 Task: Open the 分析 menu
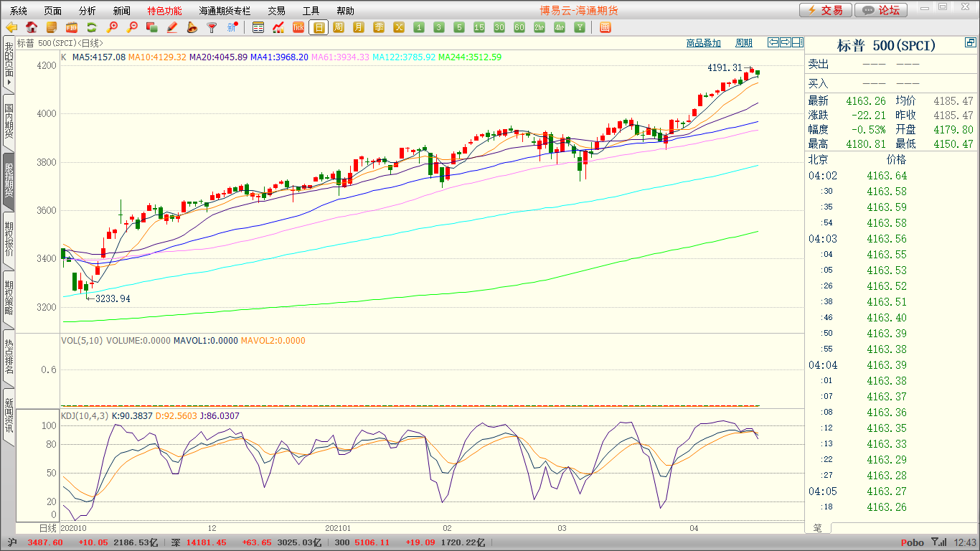[88, 11]
